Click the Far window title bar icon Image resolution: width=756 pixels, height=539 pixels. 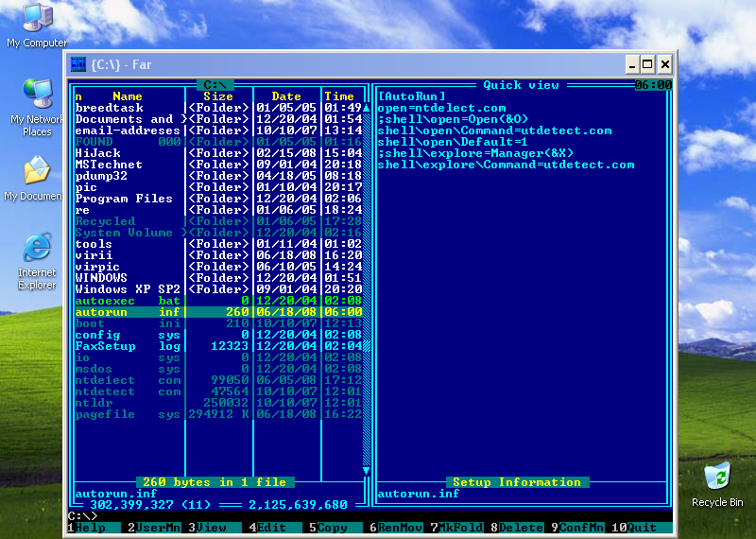point(78,64)
